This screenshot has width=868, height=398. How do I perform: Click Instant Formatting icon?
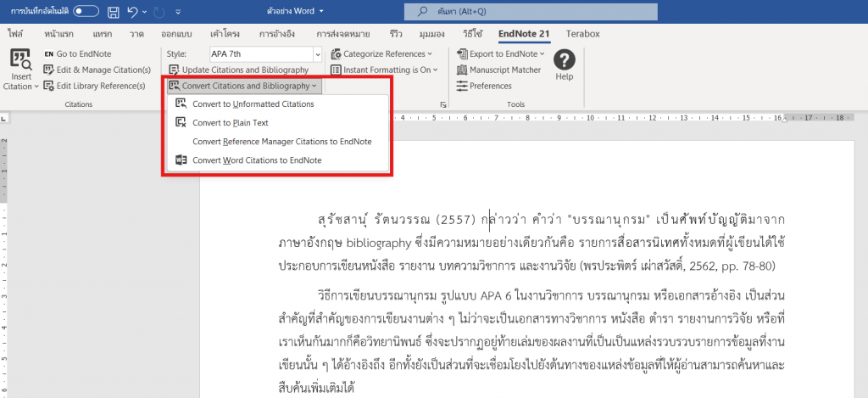(336, 70)
